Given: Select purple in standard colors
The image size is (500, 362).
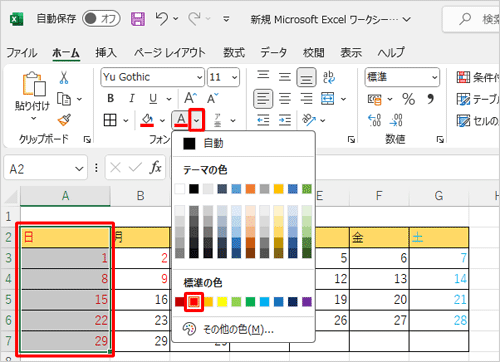Looking at the screenshot, I should [307, 302].
